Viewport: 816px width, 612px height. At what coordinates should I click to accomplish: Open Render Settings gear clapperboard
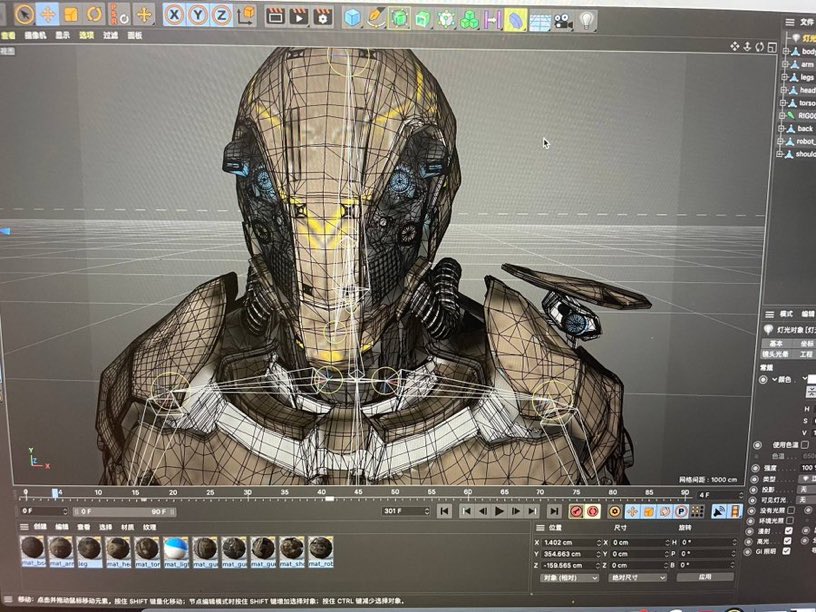(323, 17)
